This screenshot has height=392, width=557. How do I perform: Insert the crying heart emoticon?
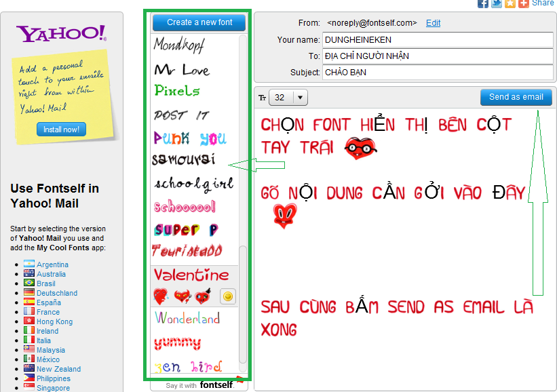[161, 296]
